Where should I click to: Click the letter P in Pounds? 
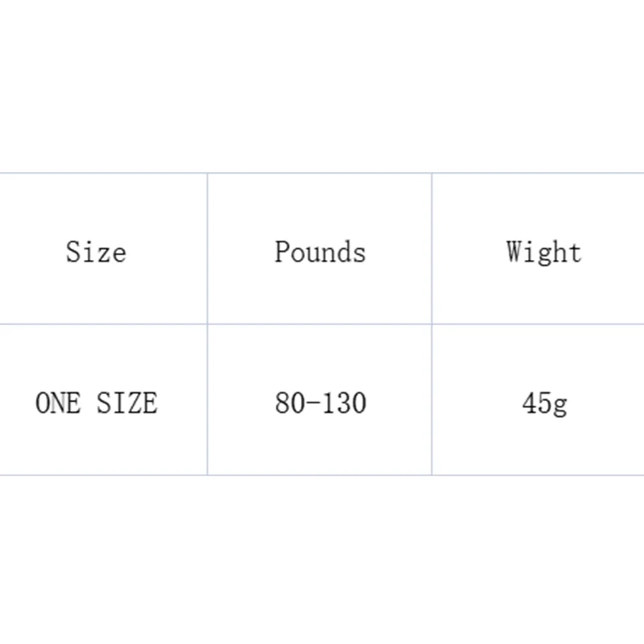(x=281, y=252)
